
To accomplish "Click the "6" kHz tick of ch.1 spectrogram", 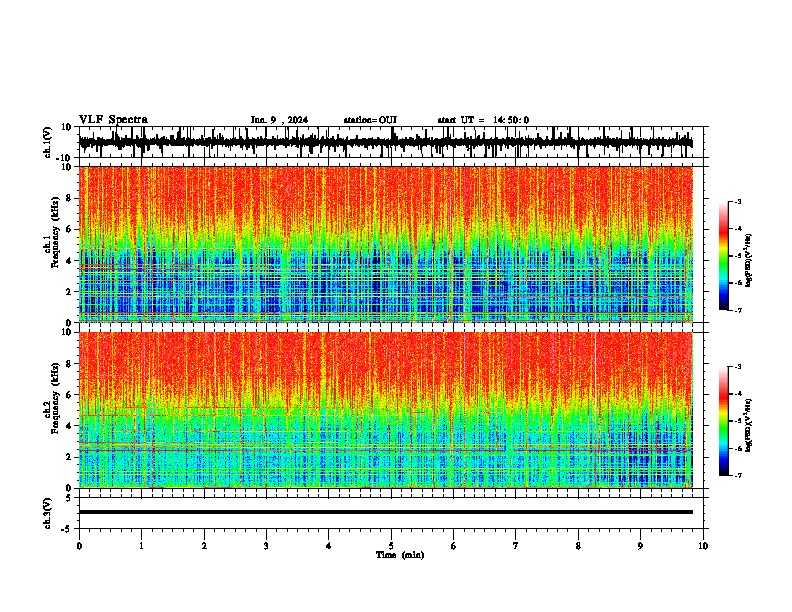I will pyautogui.click(x=70, y=230).
